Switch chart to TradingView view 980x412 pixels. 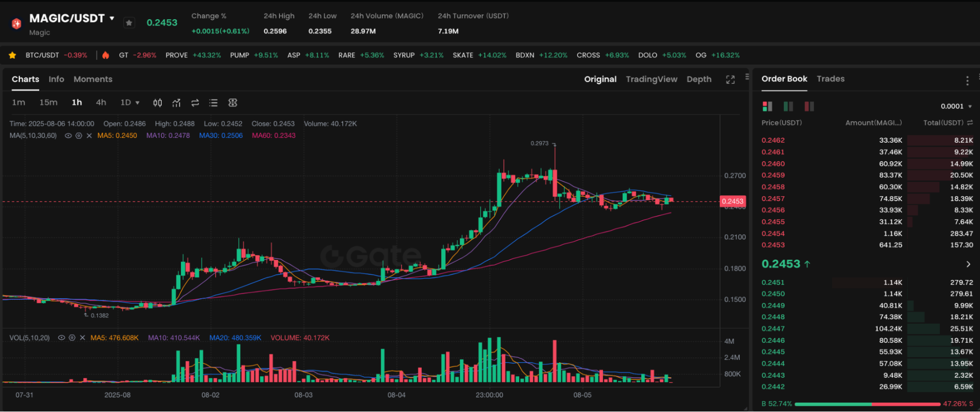pos(652,79)
